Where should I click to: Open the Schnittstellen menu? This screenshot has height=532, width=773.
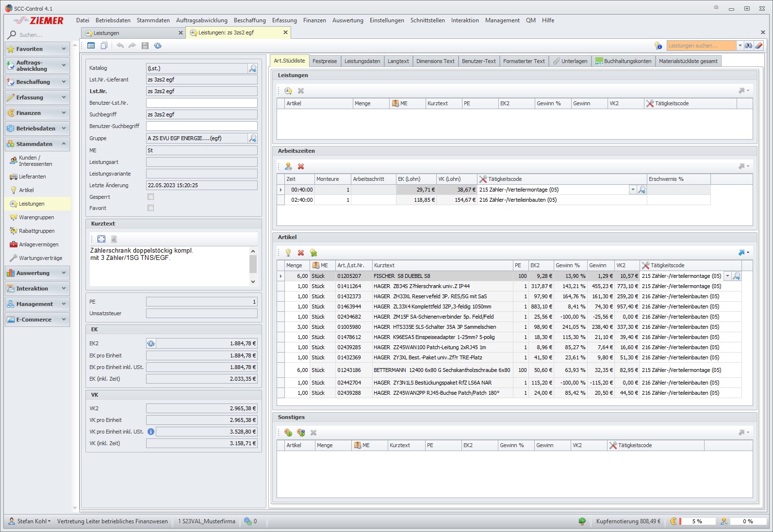coord(427,20)
